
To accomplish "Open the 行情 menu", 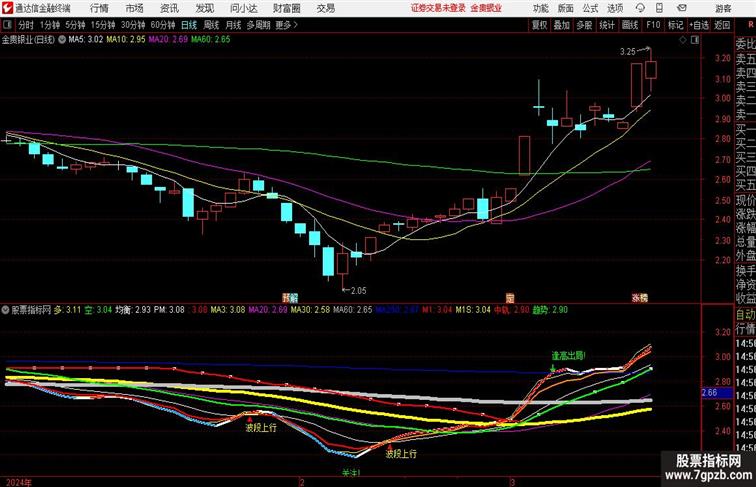I will (99, 8).
